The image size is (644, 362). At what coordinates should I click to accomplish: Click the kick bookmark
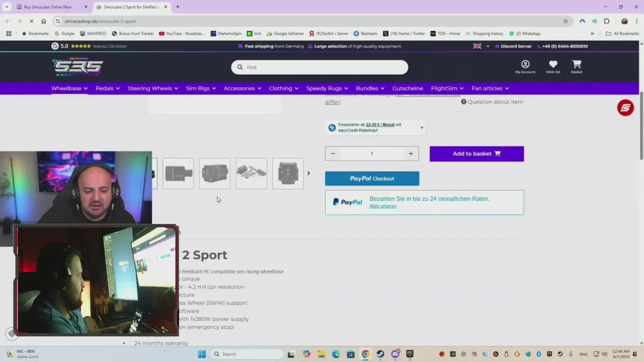254,34
